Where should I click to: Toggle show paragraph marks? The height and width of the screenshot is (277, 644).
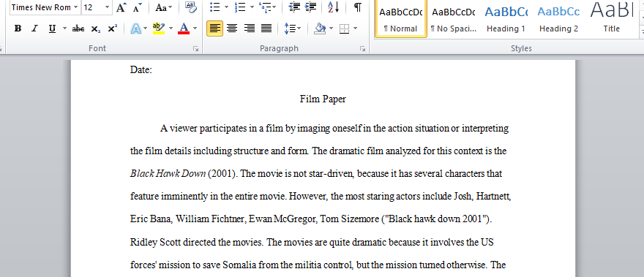(358, 7)
